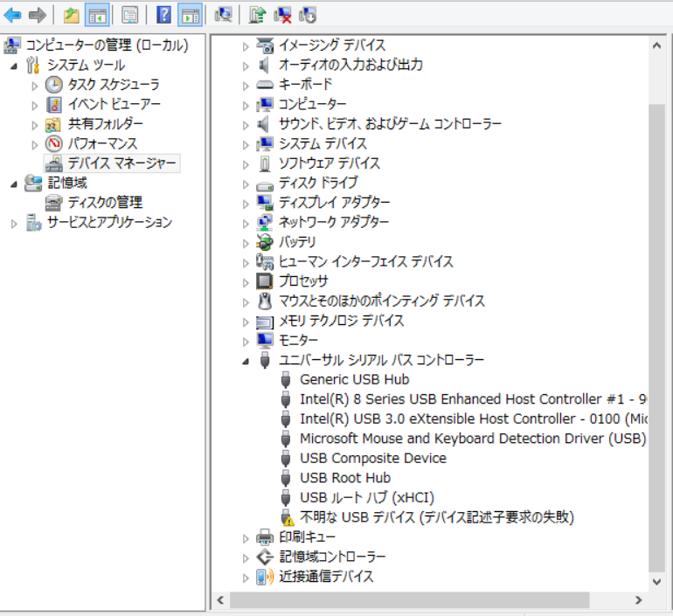Select メモリ テクノロジ デバイス category

(x=342, y=321)
